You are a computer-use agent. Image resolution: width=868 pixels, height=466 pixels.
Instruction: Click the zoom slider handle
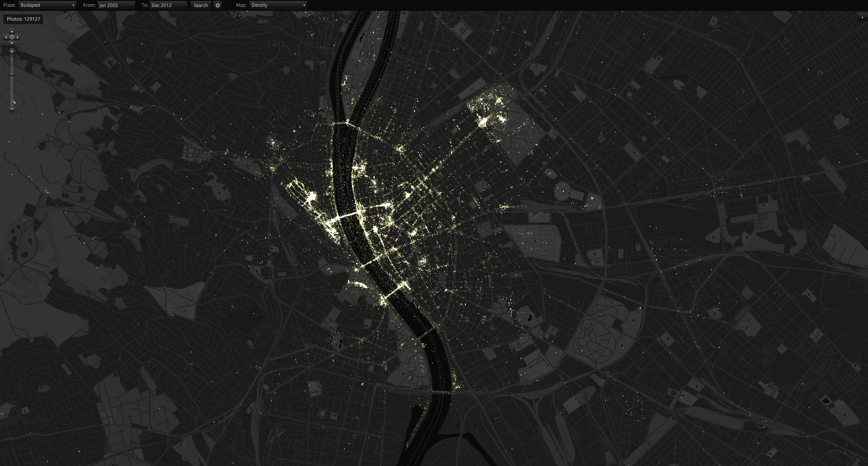(12, 74)
